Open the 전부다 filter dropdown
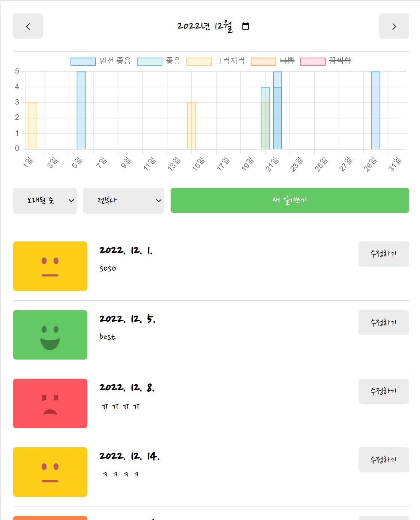The height and width of the screenshot is (520, 420). (124, 201)
